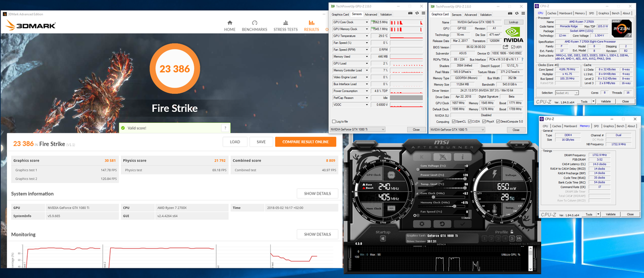The height and width of the screenshot is (278, 644).
Task: Click COMPARE RESULT ONLINE button
Action: [305, 142]
